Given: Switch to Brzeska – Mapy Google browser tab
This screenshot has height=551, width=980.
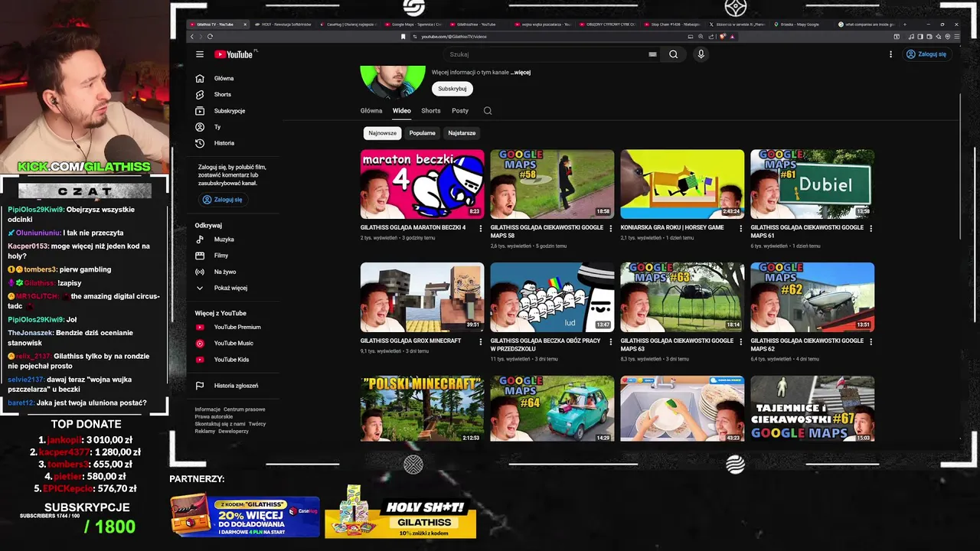Looking at the screenshot, I should tap(799, 24).
